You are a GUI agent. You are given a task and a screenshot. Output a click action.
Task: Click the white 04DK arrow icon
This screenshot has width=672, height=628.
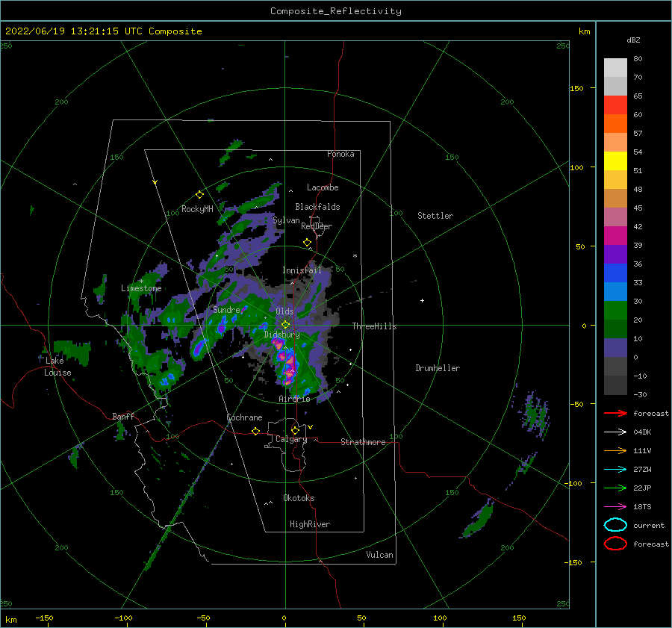coord(615,432)
